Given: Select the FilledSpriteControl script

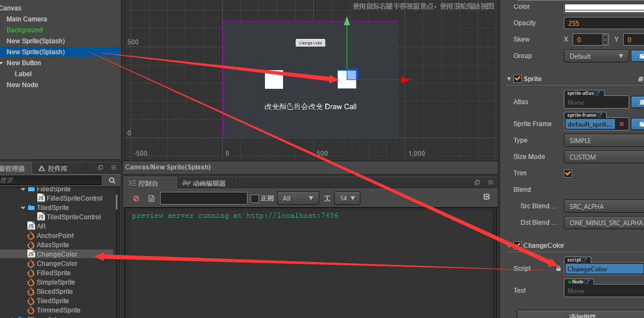Looking at the screenshot, I should (70, 198).
